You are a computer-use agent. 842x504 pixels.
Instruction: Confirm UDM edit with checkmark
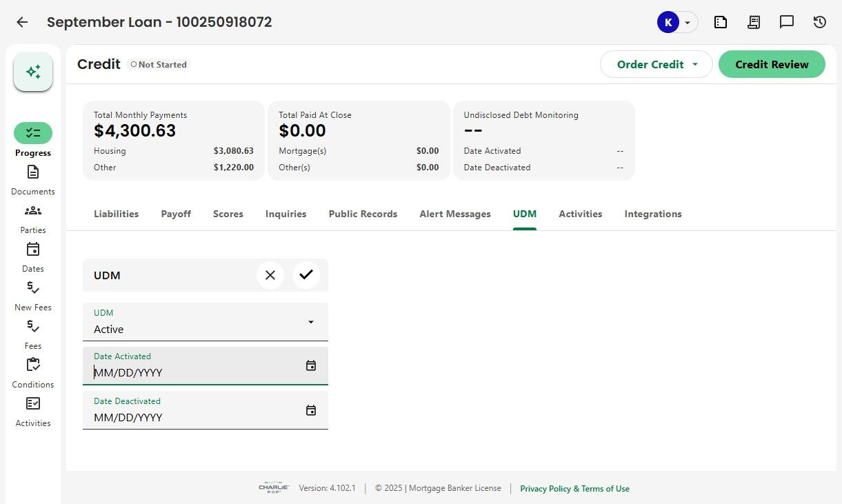tap(306, 275)
